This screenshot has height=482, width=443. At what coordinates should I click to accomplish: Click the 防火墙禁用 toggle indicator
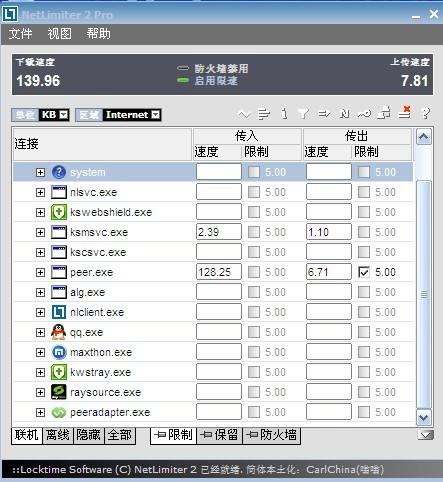point(183,68)
